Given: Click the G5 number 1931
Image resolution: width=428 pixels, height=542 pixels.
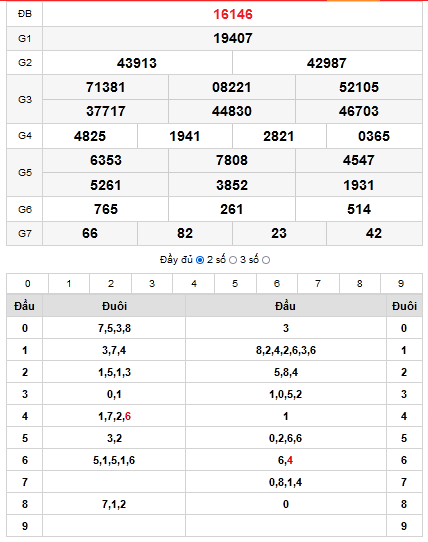Looking at the screenshot, I should click(x=359, y=185).
